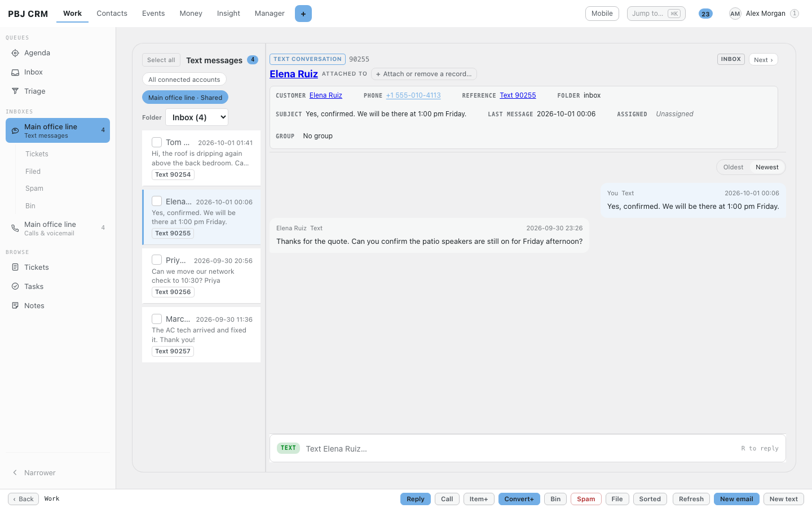Open the Tickets icon under Browse
The height and width of the screenshot is (508, 812).
coord(15,268)
